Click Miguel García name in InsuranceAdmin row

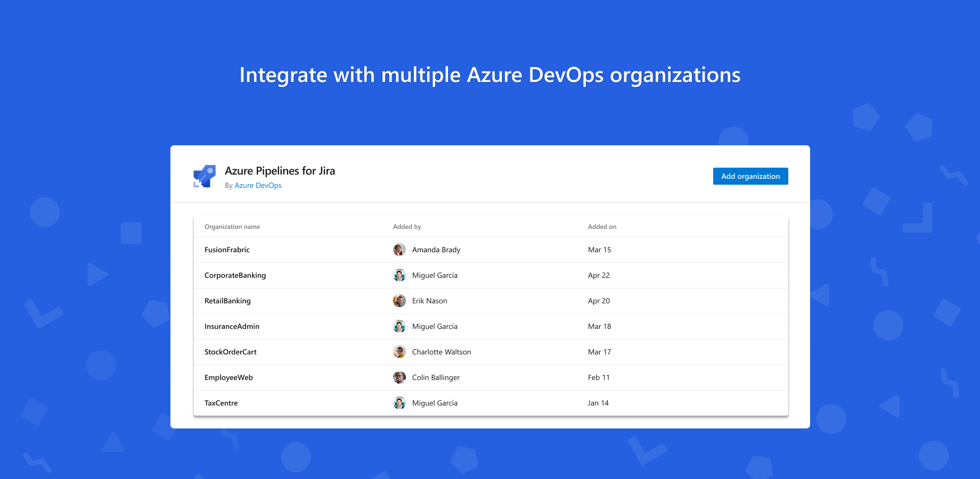point(435,326)
